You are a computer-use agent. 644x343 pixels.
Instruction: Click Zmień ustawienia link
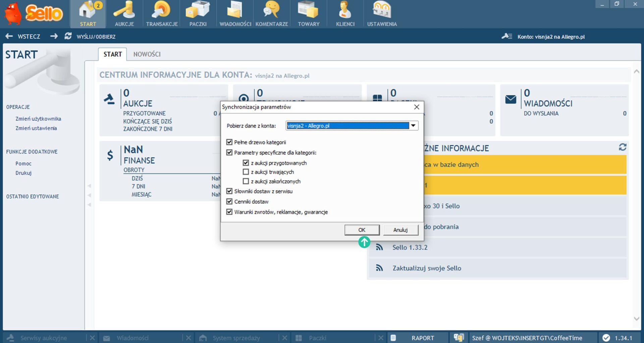coord(36,128)
